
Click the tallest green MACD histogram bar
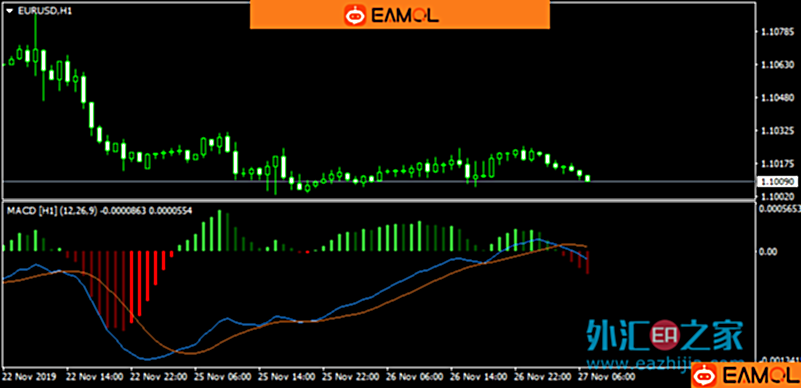(x=220, y=230)
